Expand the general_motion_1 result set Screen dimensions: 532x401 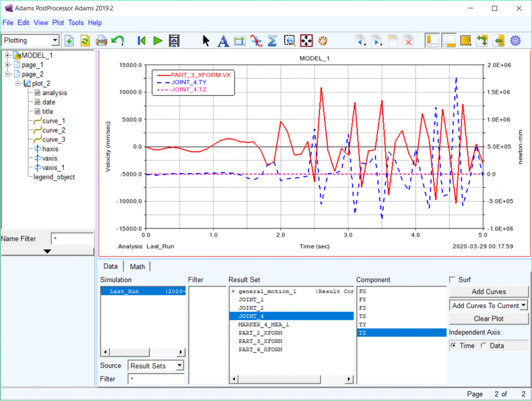click(x=233, y=291)
